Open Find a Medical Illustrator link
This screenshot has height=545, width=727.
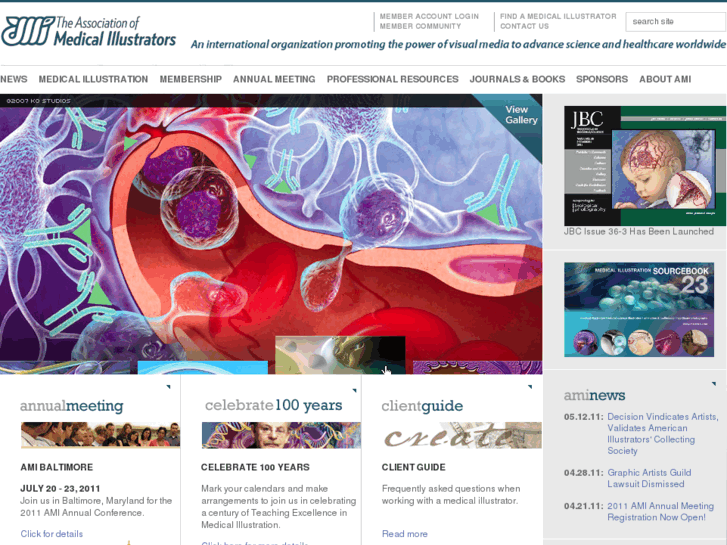point(558,16)
